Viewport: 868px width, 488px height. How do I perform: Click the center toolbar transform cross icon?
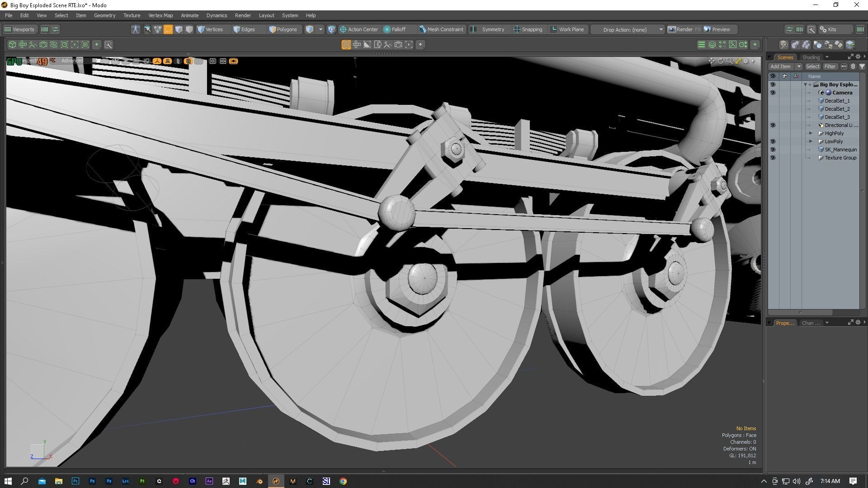pyautogui.click(x=357, y=45)
